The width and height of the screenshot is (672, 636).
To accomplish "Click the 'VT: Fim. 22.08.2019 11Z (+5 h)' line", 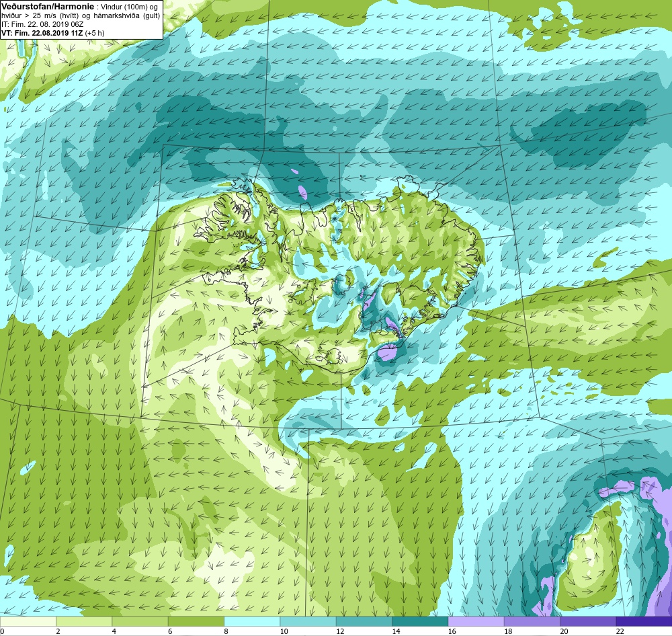I will [52, 33].
